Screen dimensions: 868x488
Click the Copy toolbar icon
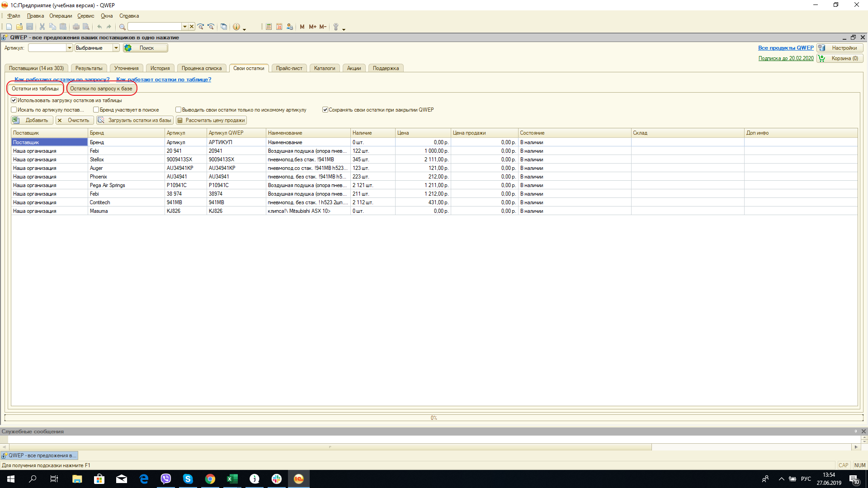52,27
